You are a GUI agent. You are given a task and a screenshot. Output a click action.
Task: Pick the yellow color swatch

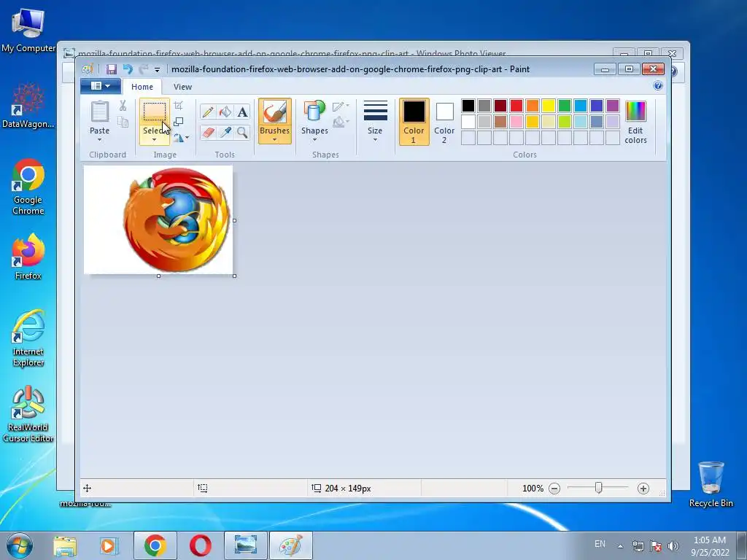(549, 106)
